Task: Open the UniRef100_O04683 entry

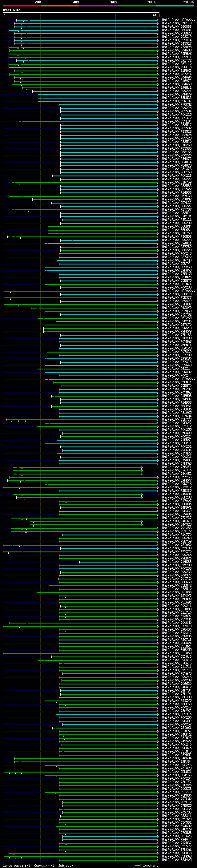Action: pos(177,50)
